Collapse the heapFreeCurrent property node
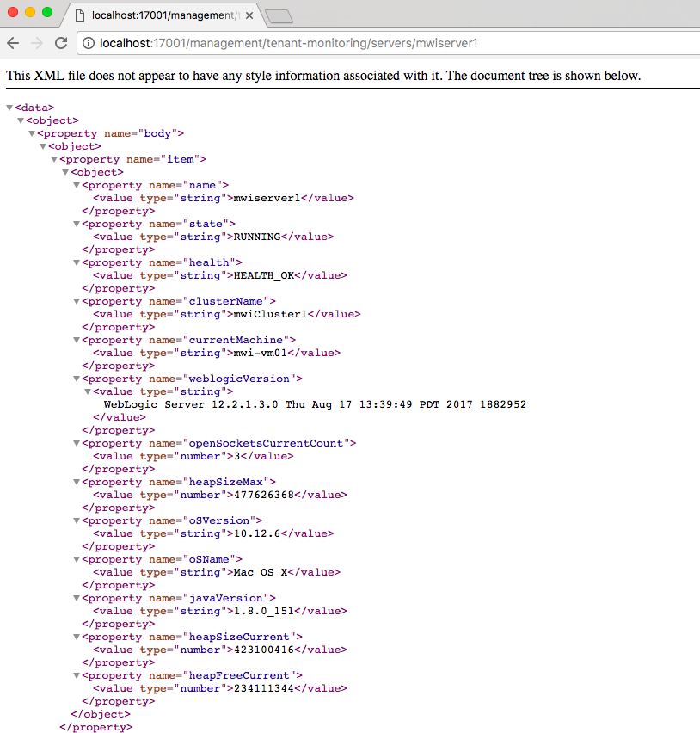Screen dimensions: 700x733 click(76, 674)
